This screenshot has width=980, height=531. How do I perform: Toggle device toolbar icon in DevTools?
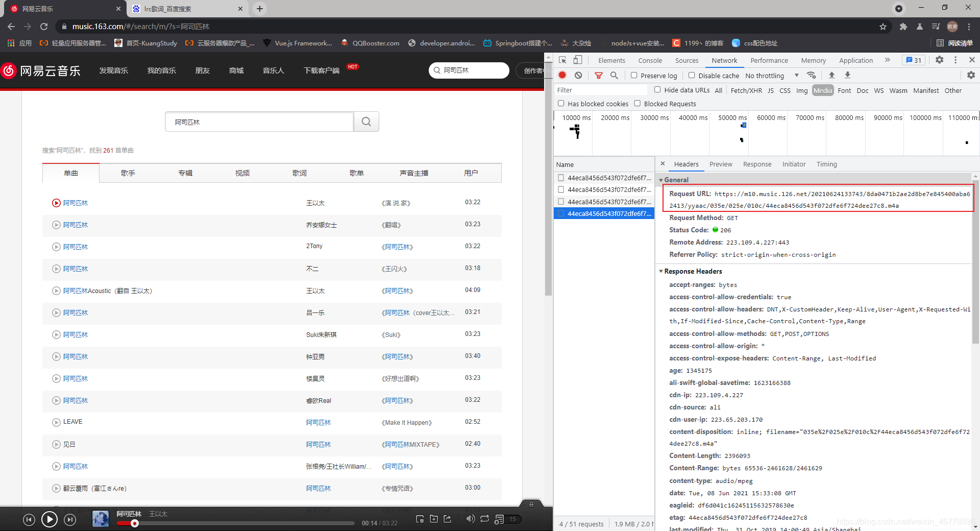tap(578, 60)
